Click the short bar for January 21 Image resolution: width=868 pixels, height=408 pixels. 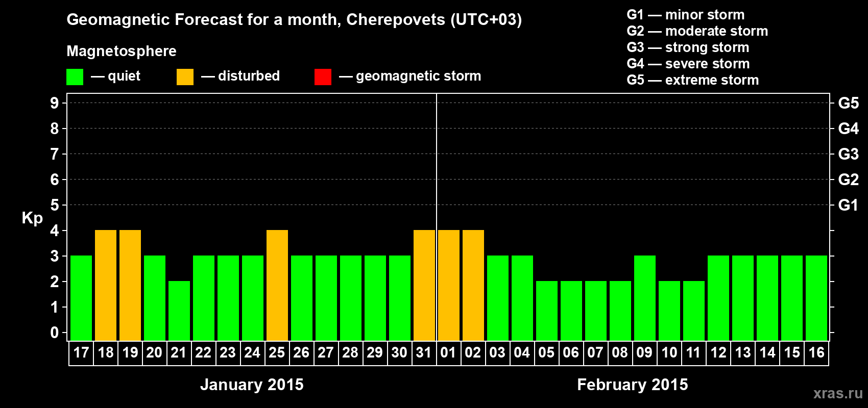pos(179,311)
